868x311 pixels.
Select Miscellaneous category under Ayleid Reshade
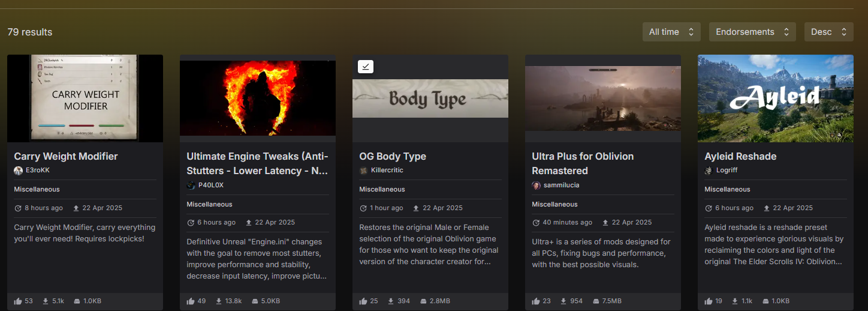(x=728, y=189)
